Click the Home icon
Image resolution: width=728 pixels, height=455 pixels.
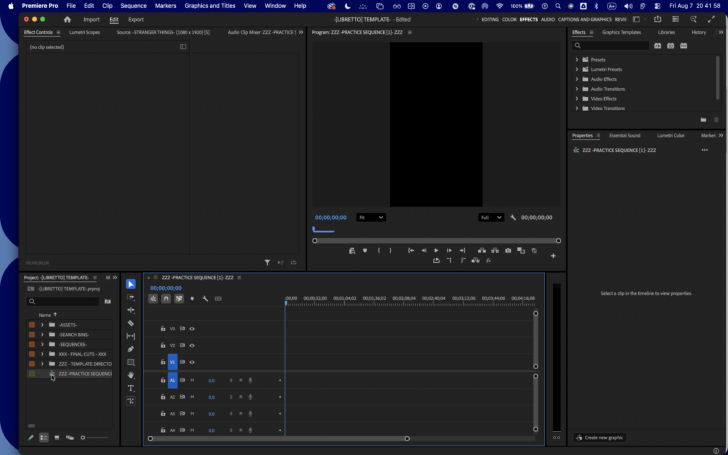[67, 20]
